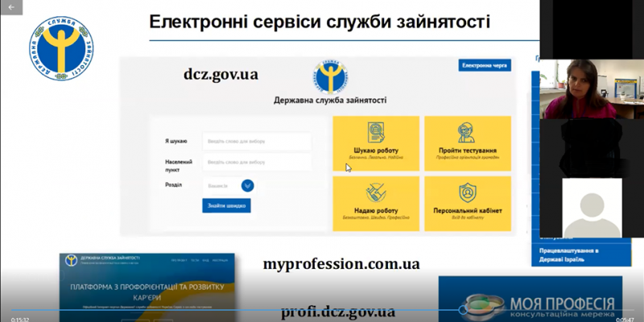Click the 'Надаю роботу' tile label
This screenshot has height=322, width=644.
click(377, 210)
